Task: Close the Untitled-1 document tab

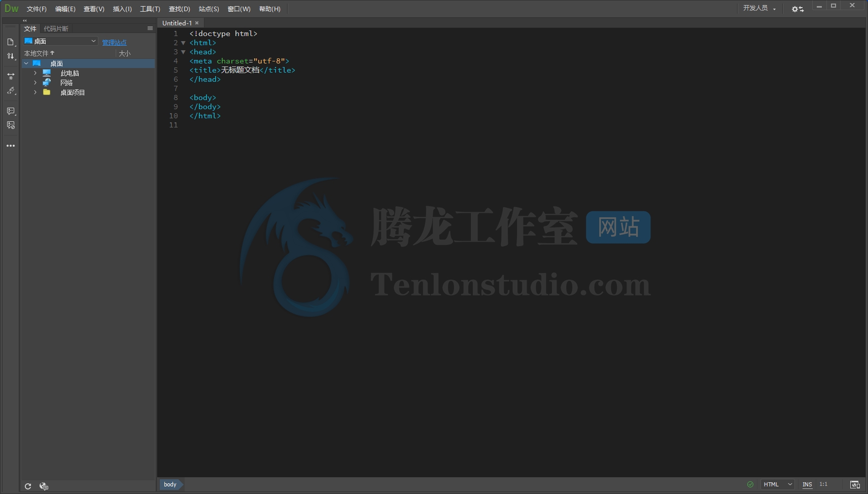Action: 197,23
